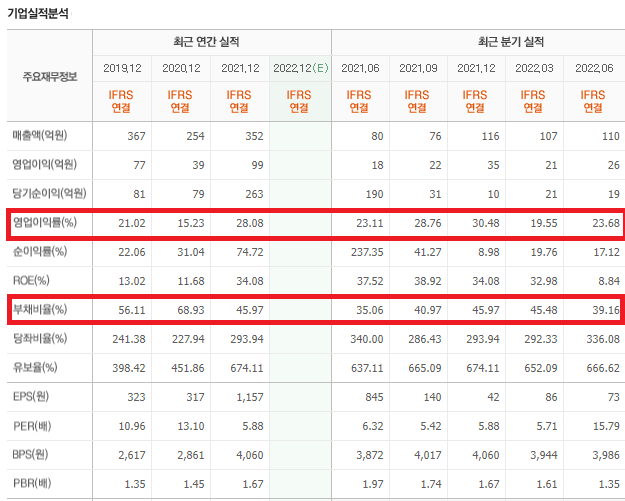Click the EPS(원) row label
Screen dimensions: 625x501
click(31, 397)
